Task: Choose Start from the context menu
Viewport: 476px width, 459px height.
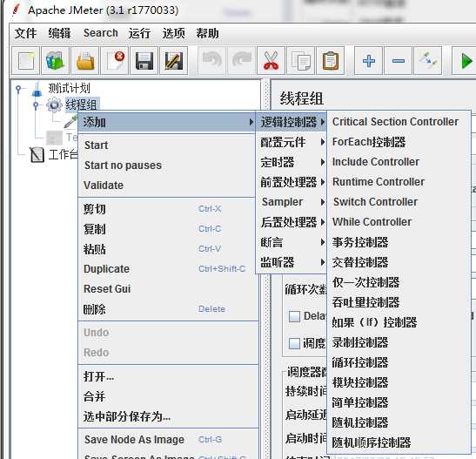Action: [x=167, y=145]
